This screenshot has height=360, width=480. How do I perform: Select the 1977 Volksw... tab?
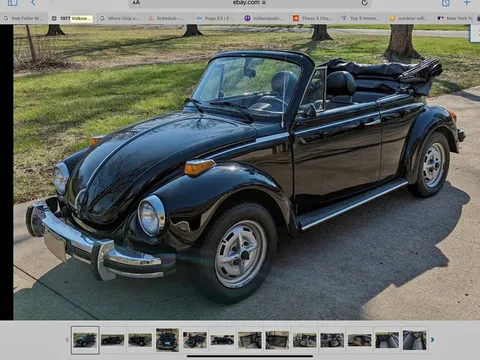[x=72, y=18]
